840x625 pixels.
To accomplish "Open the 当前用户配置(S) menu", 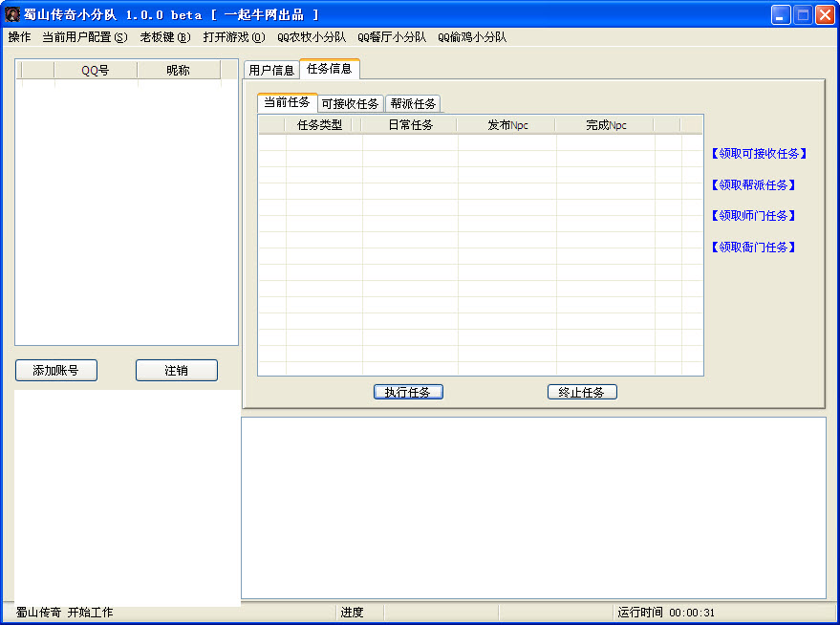I will point(85,37).
